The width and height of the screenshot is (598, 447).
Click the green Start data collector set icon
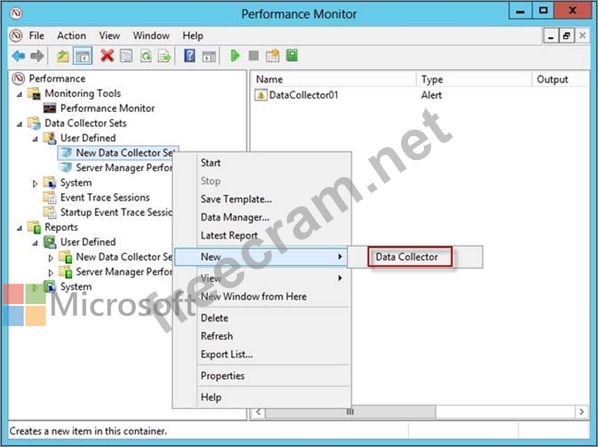(x=235, y=56)
